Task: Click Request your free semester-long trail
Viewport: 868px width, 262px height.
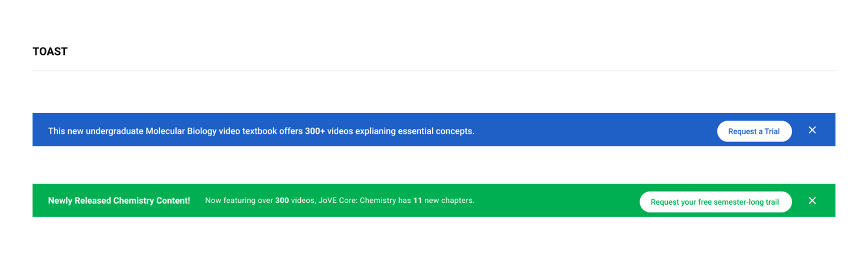Action: click(x=715, y=202)
